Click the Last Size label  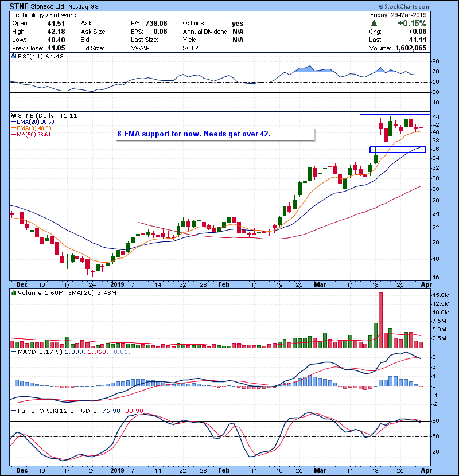point(145,40)
